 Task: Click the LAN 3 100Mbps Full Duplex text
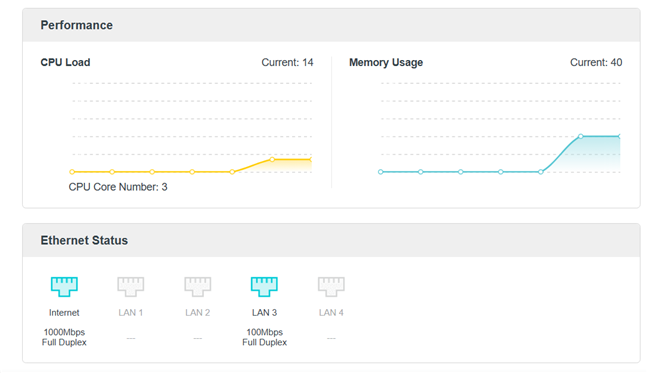point(264,337)
